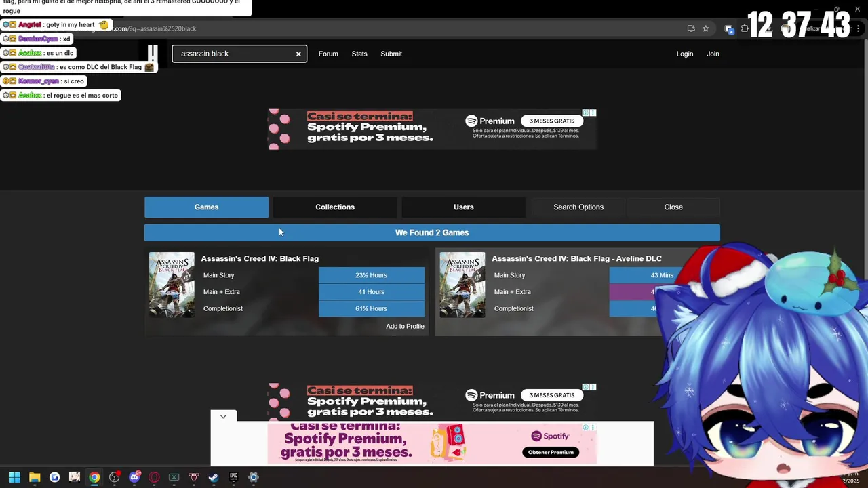868x488 pixels.
Task: Click the 3 MESES GRATIS button on top ad
Action: pos(552,121)
